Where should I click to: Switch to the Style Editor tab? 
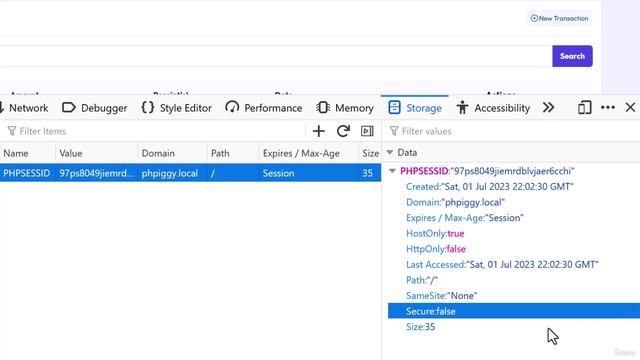(176, 108)
